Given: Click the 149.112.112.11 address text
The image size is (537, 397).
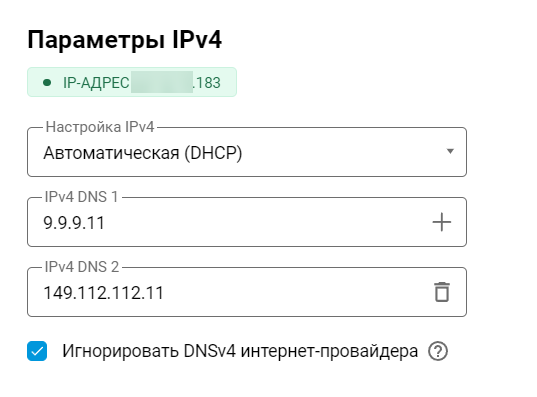Looking at the screenshot, I should (103, 293).
